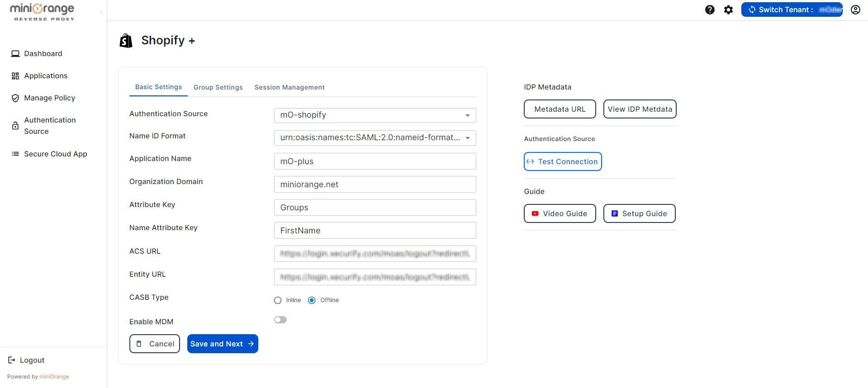868x388 pixels.
Task: Click the Switch Tenant refresh icon
Action: pos(752,9)
